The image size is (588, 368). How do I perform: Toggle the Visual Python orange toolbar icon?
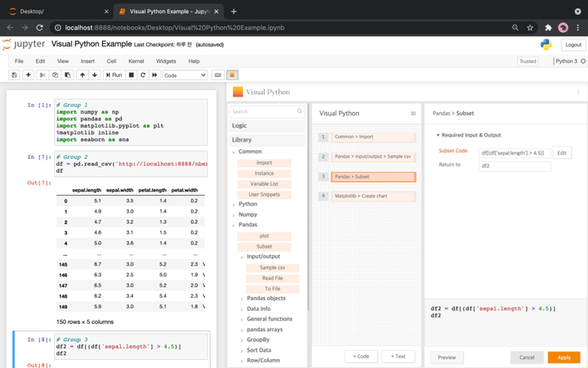click(232, 75)
